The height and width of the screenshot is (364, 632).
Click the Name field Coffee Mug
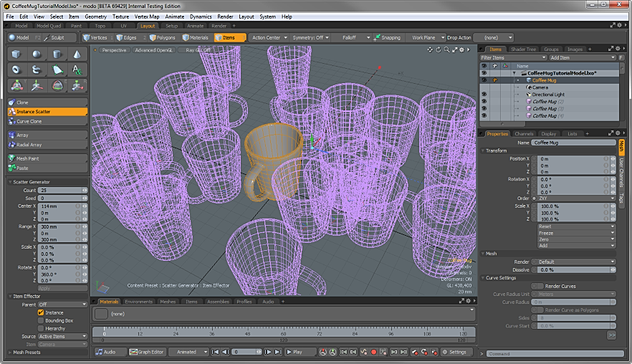point(573,143)
